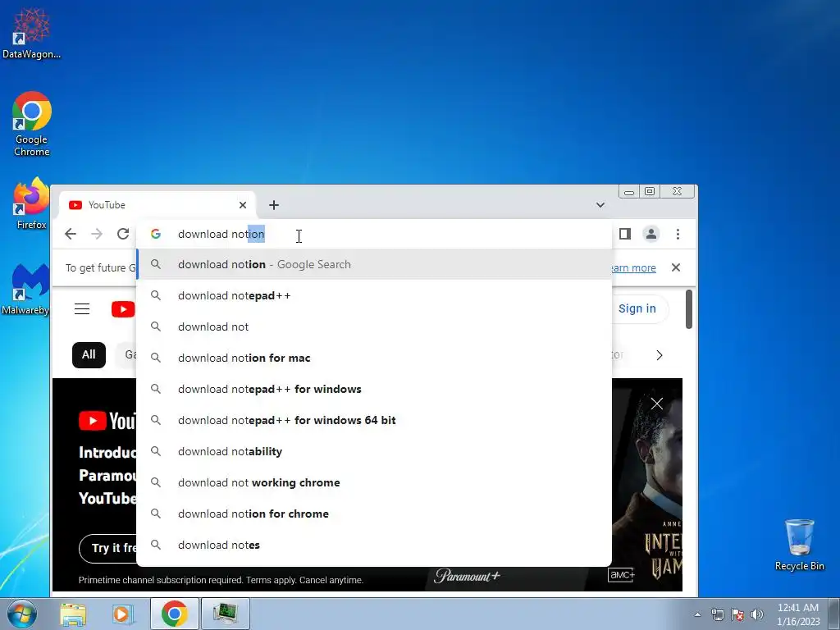This screenshot has width=840, height=630.
Task: Dismiss the update infobar with X
Action: [x=676, y=267]
